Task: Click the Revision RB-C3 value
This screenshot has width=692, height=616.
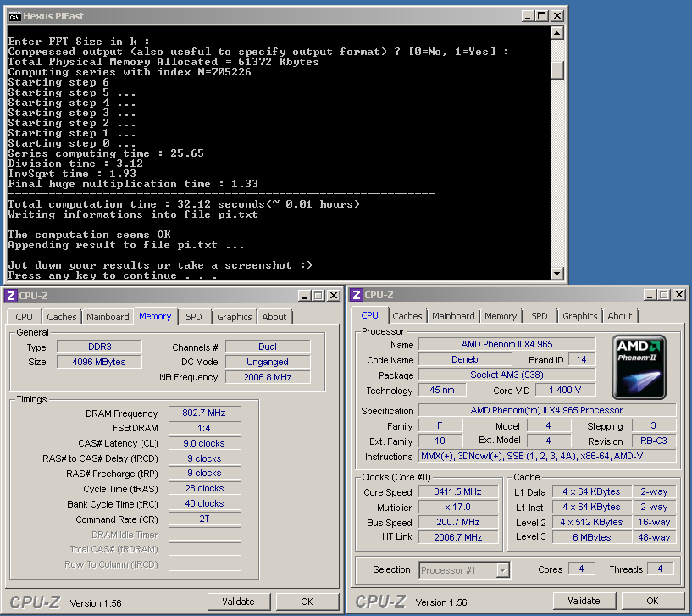Action: (x=654, y=441)
